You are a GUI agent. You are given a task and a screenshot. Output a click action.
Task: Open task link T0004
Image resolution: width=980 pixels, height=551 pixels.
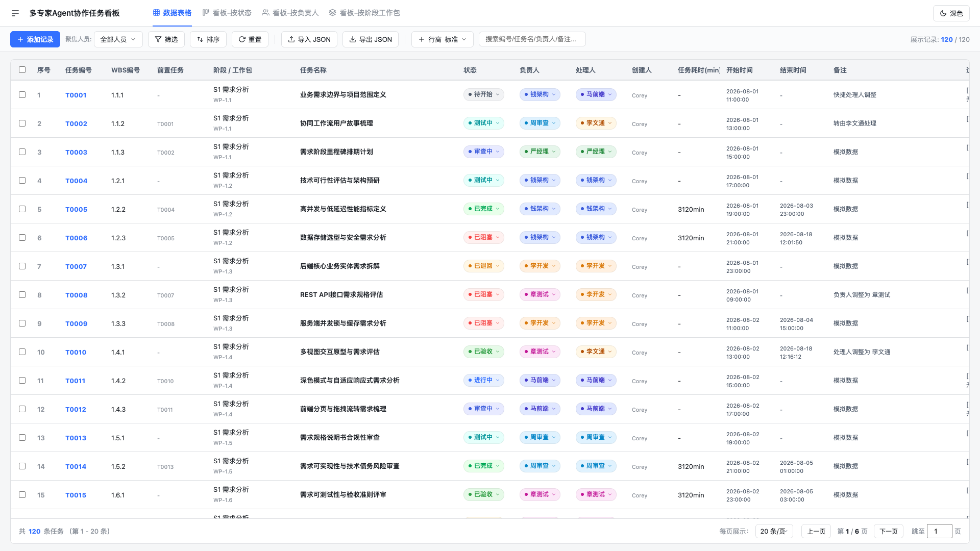(x=76, y=181)
